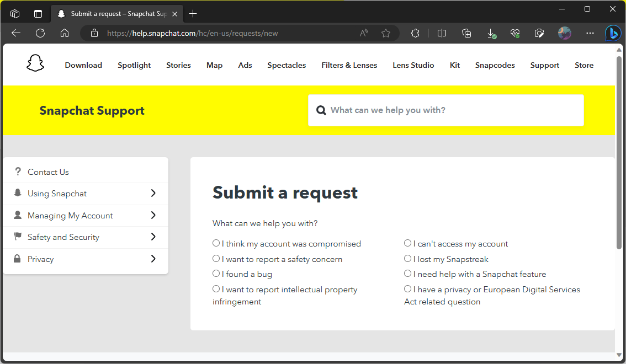Expand the Using Snapchat section
The image size is (626, 364).
pyautogui.click(x=153, y=194)
